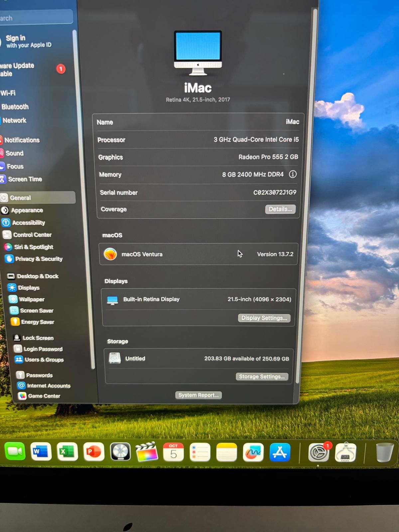399x532 pixels.
Task: Open Reminders from the Dock
Action: 200,452
